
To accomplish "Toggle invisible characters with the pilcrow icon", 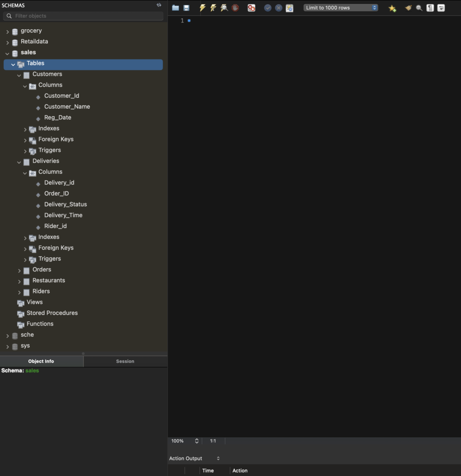I will point(430,8).
